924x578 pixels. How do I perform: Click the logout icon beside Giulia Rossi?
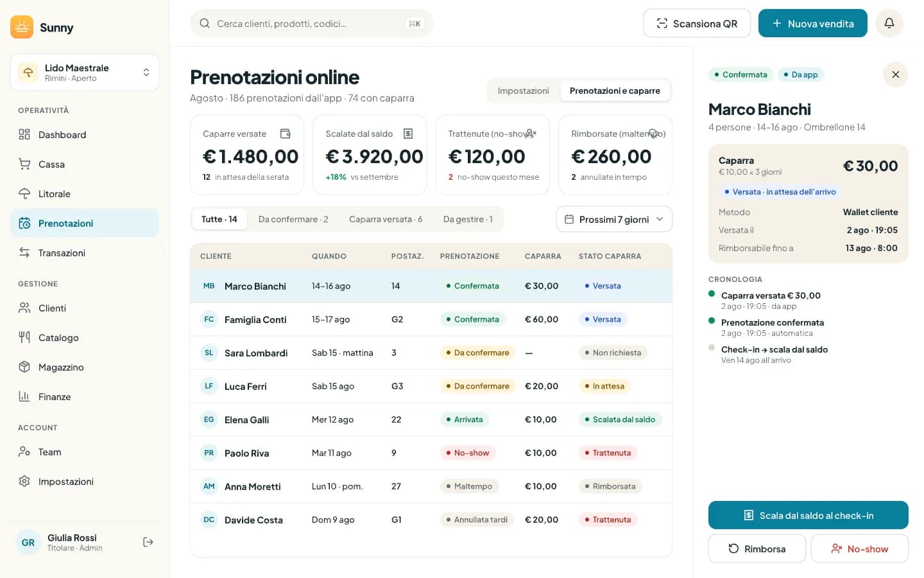click(148, 542)
